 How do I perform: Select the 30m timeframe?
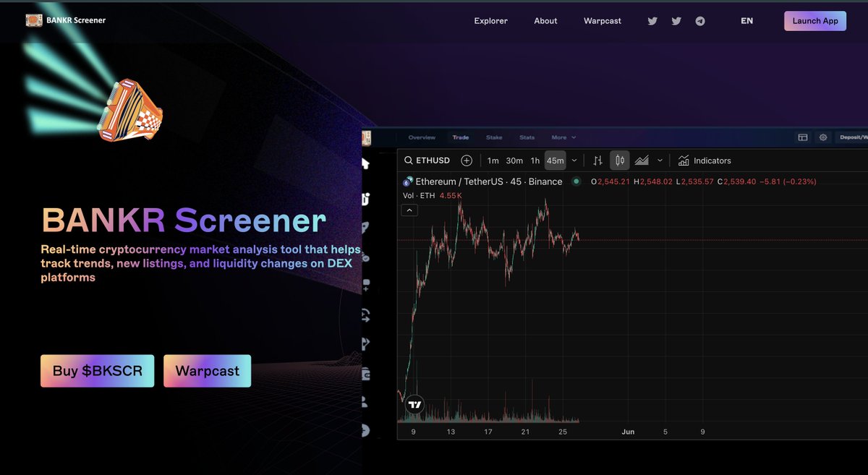click(x=514, y=161)
